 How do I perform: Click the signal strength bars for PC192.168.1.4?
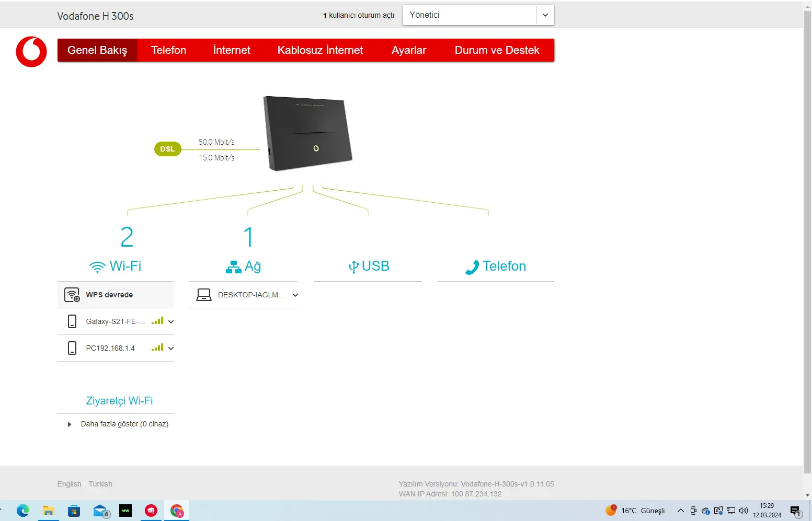click(157, 347)
